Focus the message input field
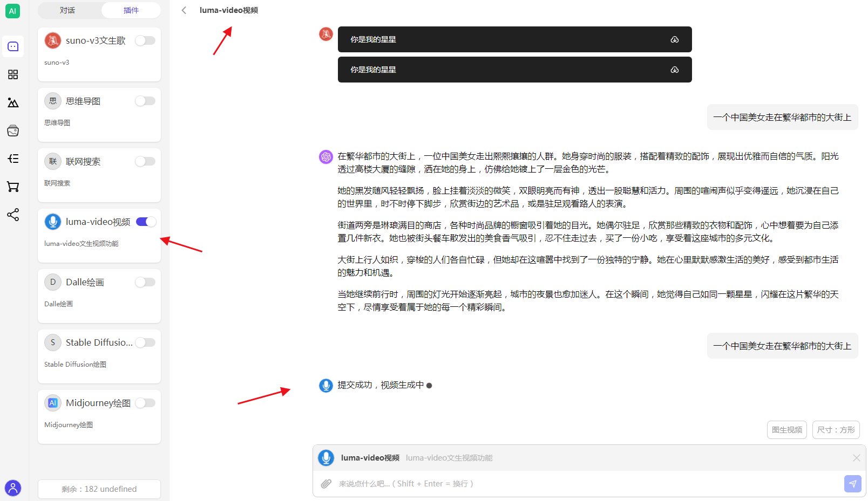868x501 pixels. tap(588, 484)
